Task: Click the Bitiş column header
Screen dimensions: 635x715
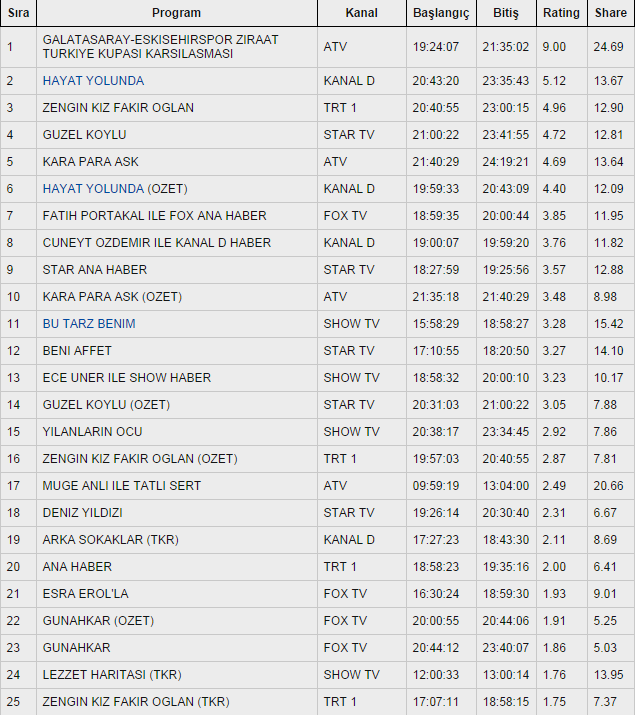Action: (506, 13)
